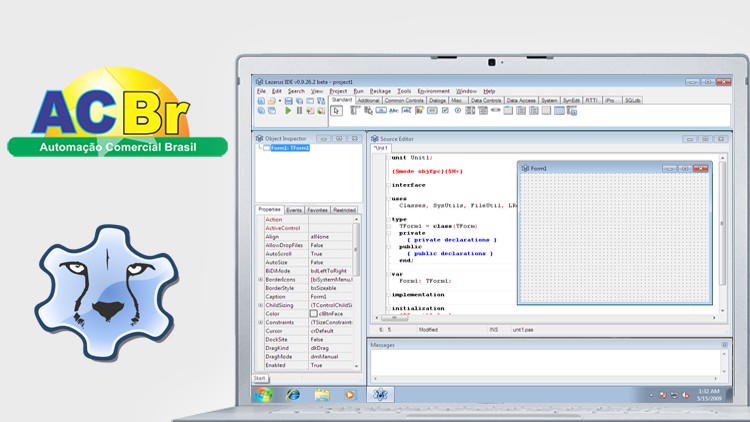Open the Restricted tab in Object Inspector
The image size is (750, 422).
coord(344,210)
